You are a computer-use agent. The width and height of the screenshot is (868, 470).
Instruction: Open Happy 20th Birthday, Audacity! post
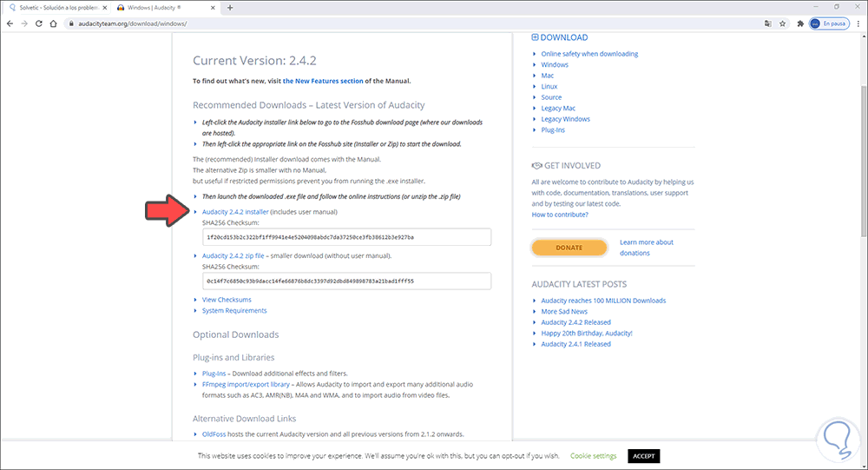pyautogui.click(x=586, y=333)
